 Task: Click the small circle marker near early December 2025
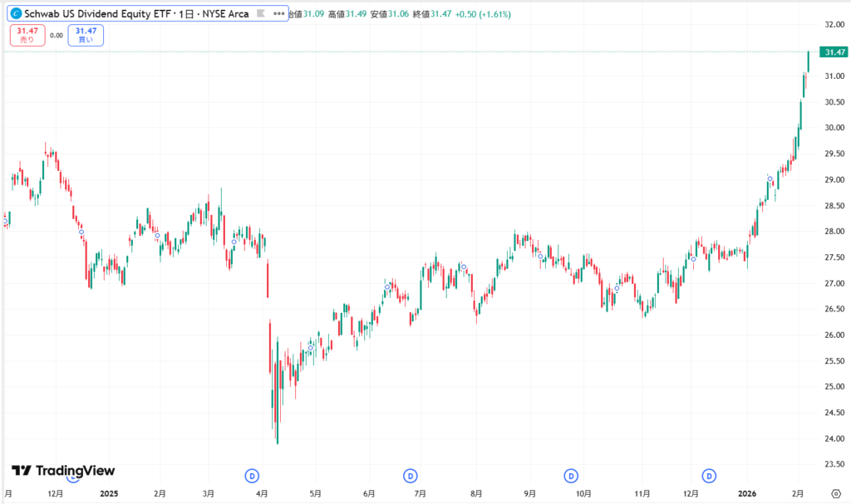pos(693,259)
